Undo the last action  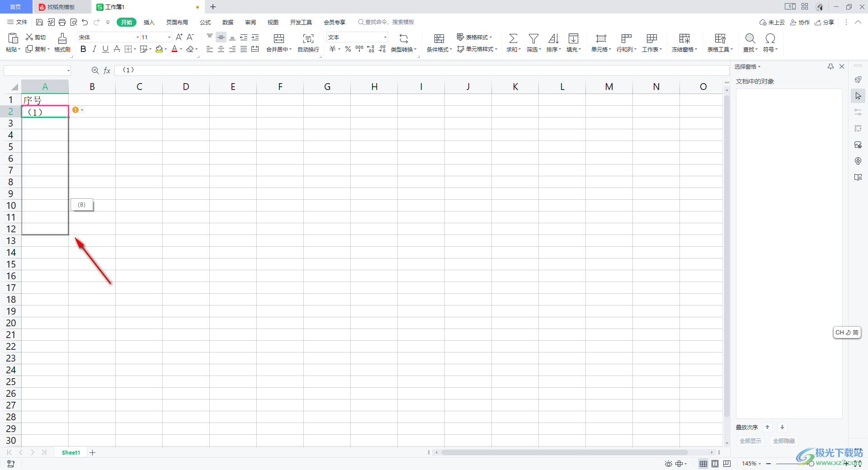tap(85, 22)
